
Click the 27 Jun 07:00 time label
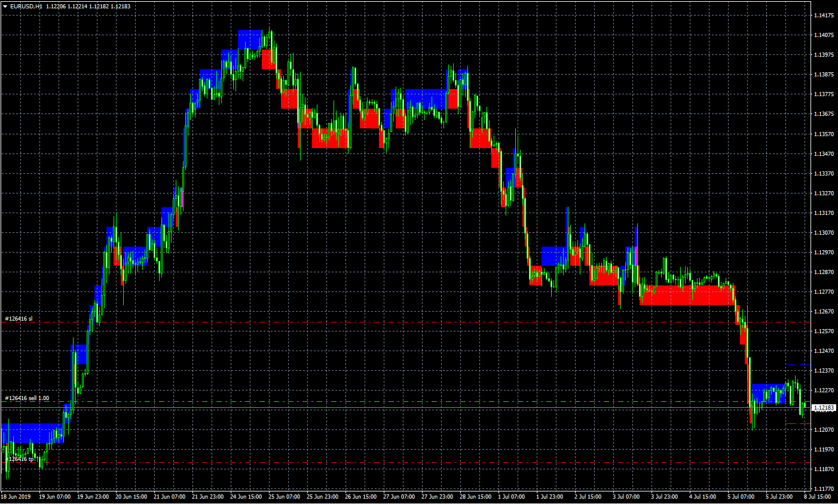[399, 497]
